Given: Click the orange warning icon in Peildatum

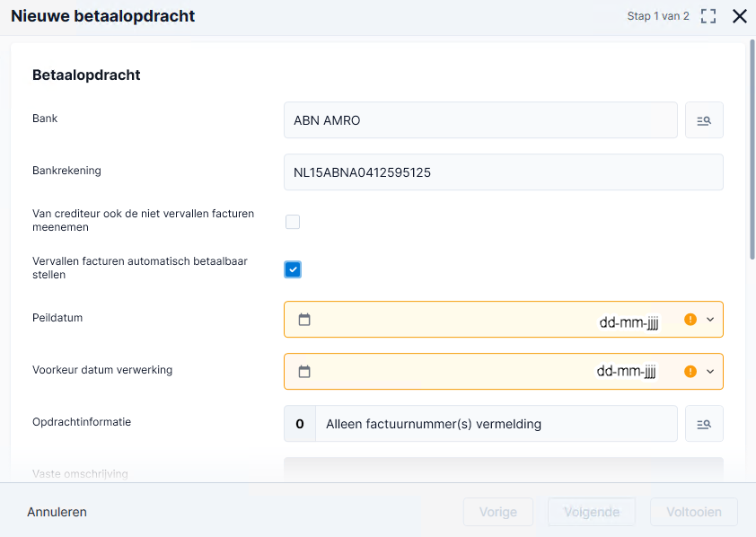Looking at the screenshot, I should point(690,319).
